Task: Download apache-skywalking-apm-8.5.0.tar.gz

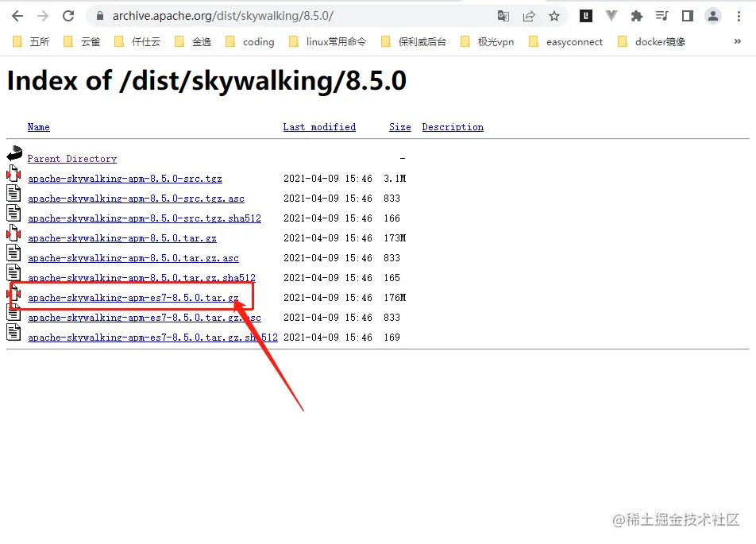Action: (122, 237)
